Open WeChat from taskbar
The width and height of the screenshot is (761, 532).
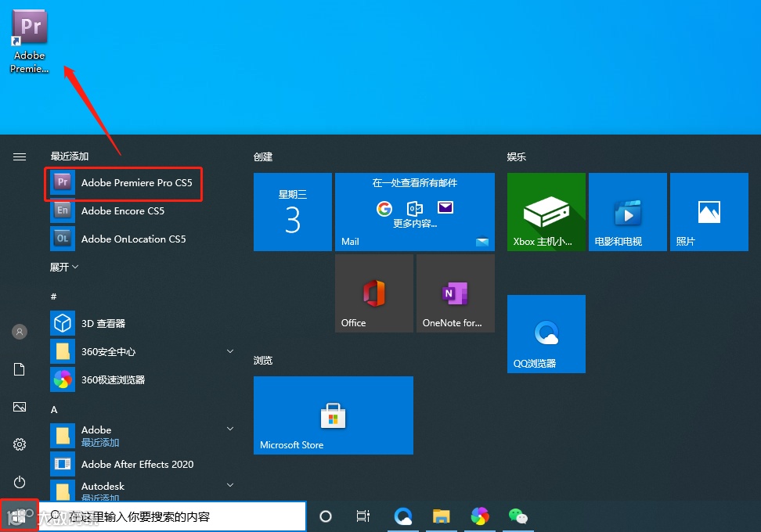tap(518, 516)
